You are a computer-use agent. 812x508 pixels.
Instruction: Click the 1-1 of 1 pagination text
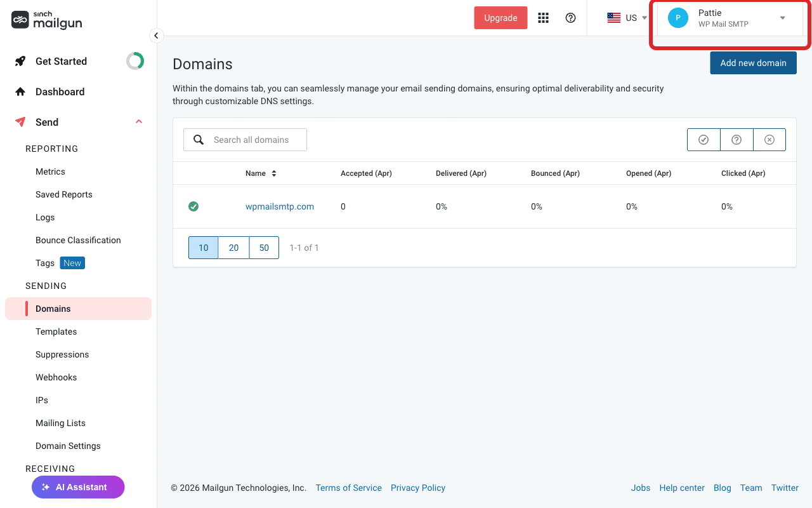click(304, 248)
